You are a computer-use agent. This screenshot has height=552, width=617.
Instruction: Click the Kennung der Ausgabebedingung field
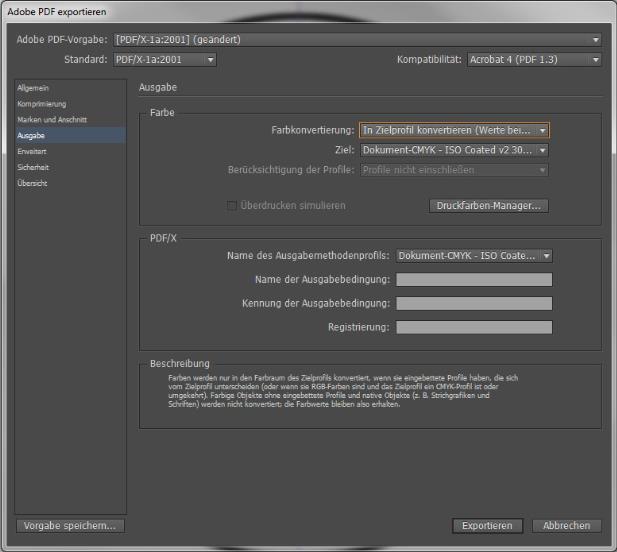click(x=474, y=303)
